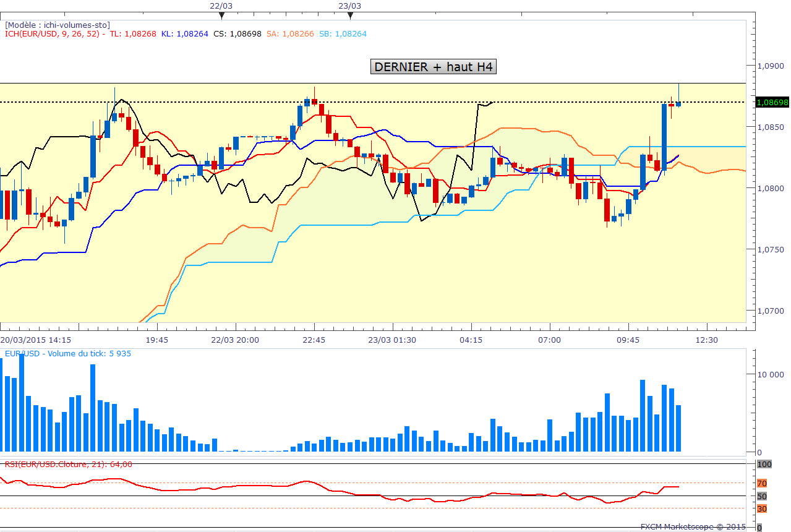Click the DERNIER + haut H4 label

434,67
